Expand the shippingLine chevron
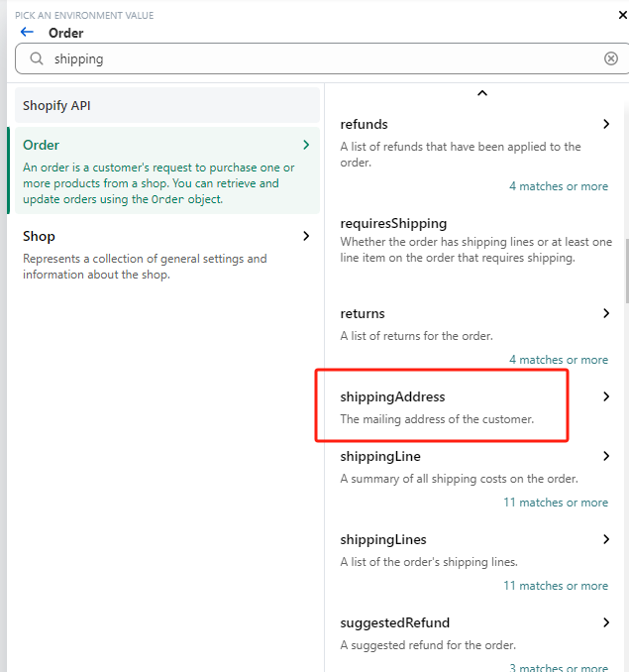Image resolution: width=629 pixels, height=672 pixels. click(x=606, y=456)
